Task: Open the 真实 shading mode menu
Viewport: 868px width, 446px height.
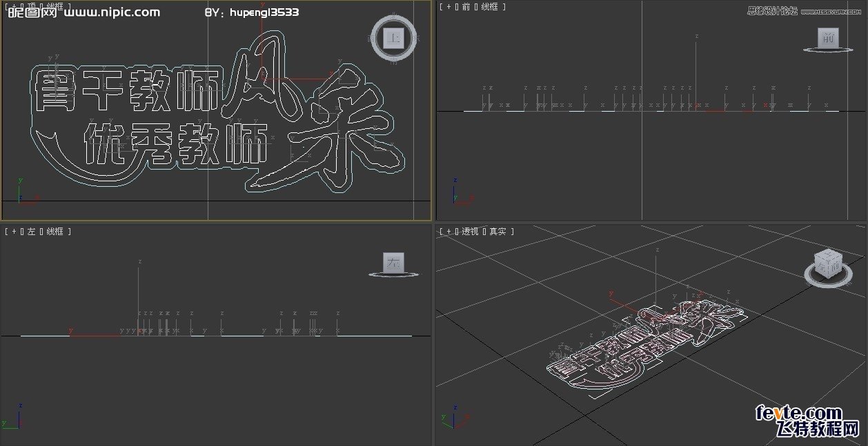Action: [497, 232]
